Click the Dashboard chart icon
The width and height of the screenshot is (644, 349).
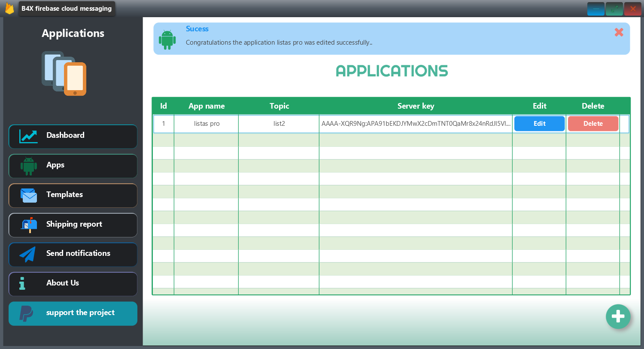tap(28, 137)
